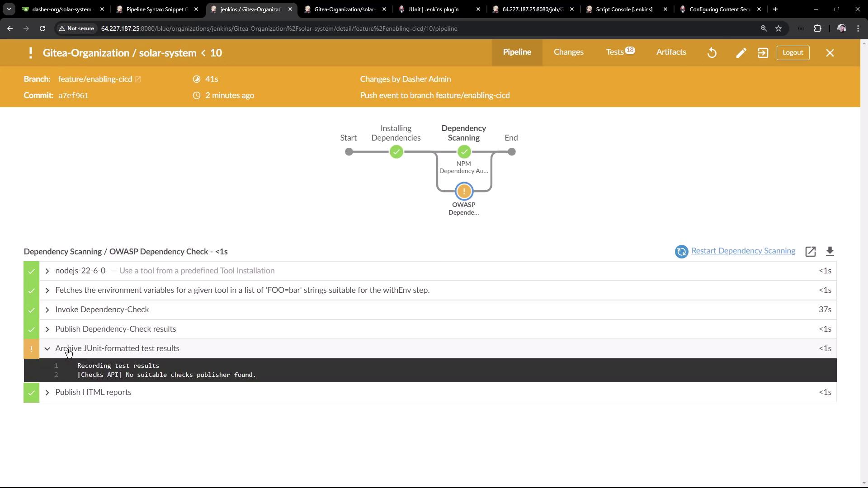Bookmark this page with star icon
The width and height of the screenshot is (868, 488).
pyautogui.click(x=778, y=28)
